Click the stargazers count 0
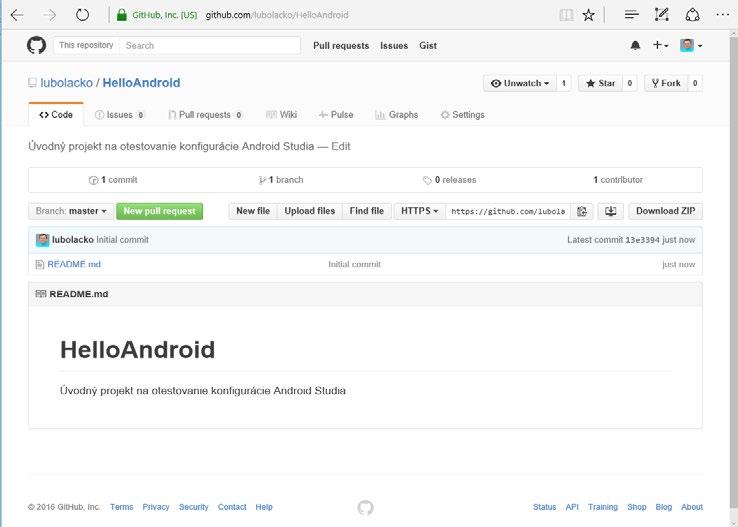This screenshot has width=738, height=527. [629, 83]
